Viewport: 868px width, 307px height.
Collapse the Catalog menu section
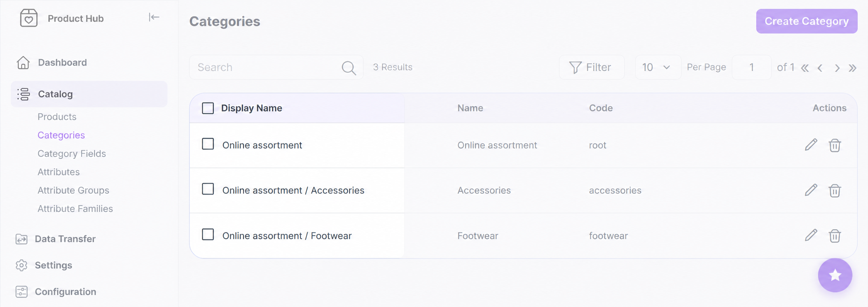pyautogui.click(x=89, y=94)
